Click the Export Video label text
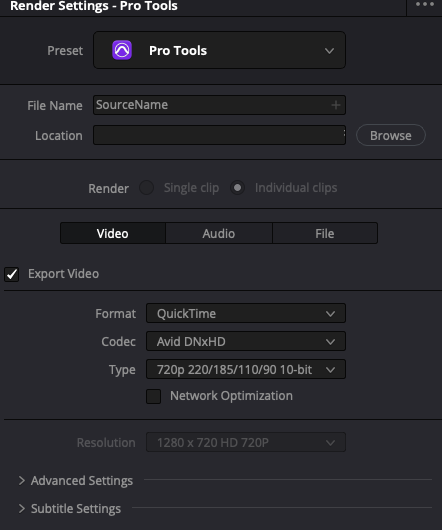The height and width of the screenshot is (530, 442). (64, 274)
